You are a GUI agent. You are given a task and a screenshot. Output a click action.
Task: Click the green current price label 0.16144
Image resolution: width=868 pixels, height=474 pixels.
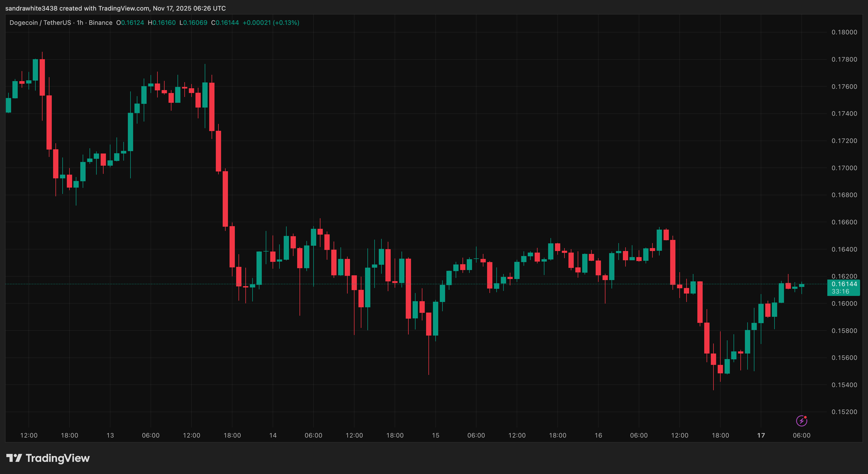(844, 284)
